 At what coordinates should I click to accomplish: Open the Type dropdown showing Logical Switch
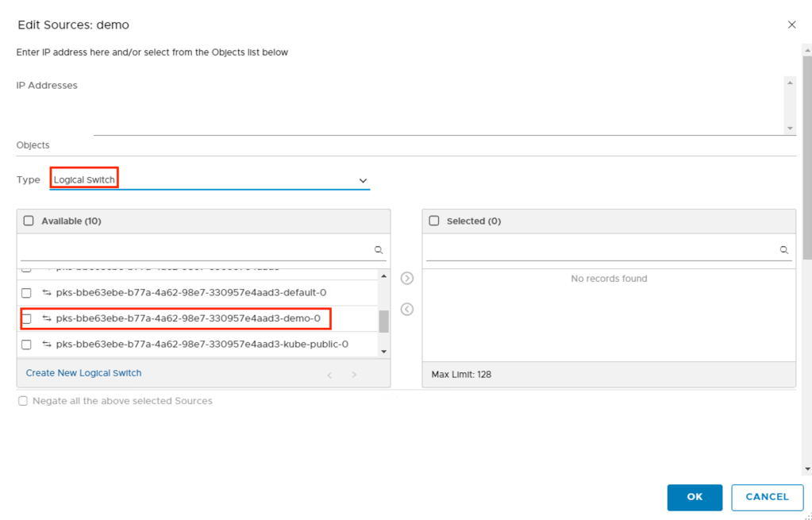pos(210,180)
